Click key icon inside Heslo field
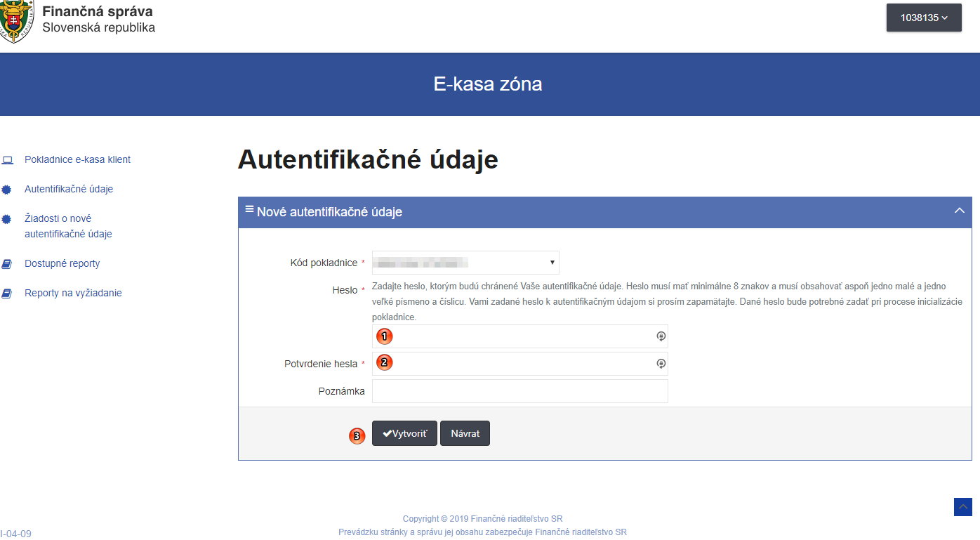The height and width of the screenshot is (540, 980). tap(660, 336)
